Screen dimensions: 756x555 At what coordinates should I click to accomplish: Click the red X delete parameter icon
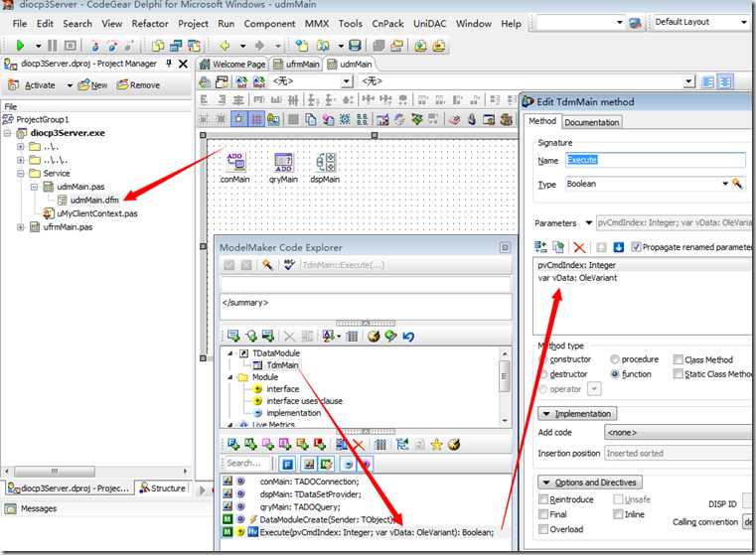(x=579, y=247)
